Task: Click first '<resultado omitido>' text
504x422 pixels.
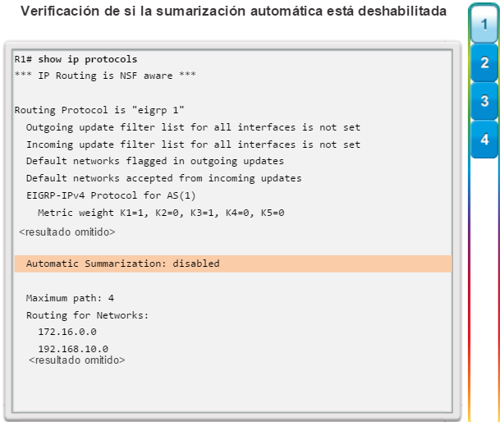Action: coord(66,232)
